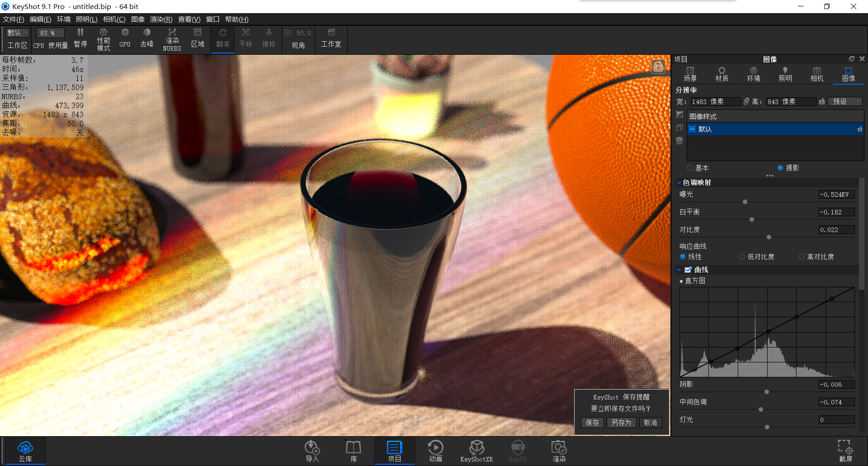
Task: Open the KeyShot 云库 cloud library
Action: tap(25, 450)
